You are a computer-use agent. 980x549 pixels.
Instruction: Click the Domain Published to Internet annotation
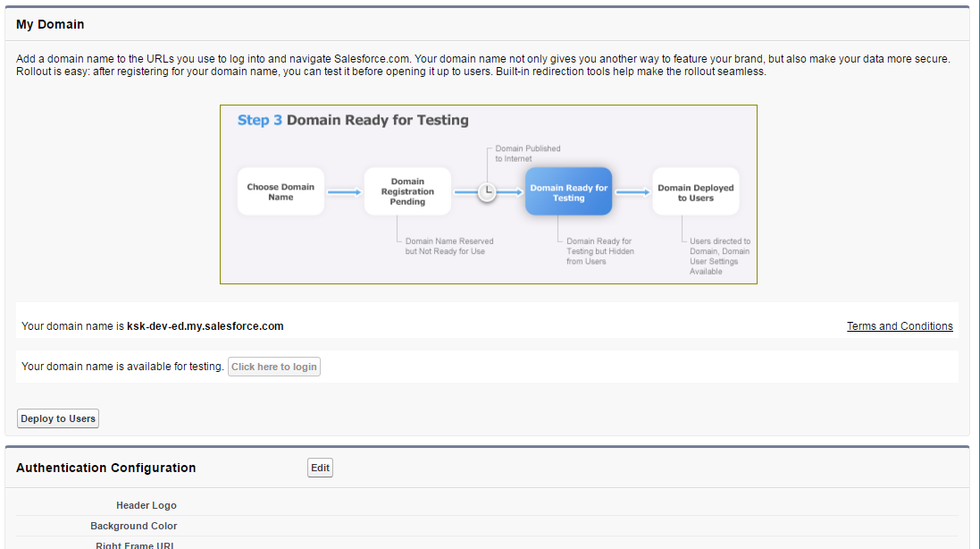point(526,153)
